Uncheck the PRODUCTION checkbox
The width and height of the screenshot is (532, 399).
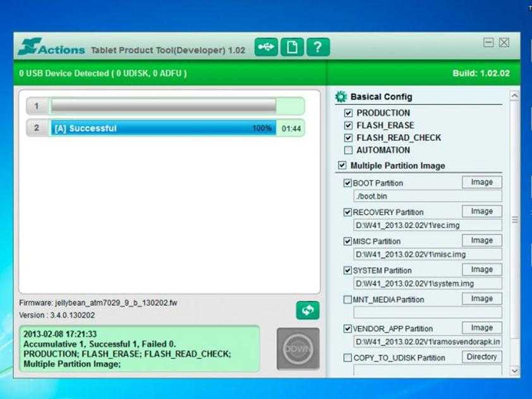[348, 113]
